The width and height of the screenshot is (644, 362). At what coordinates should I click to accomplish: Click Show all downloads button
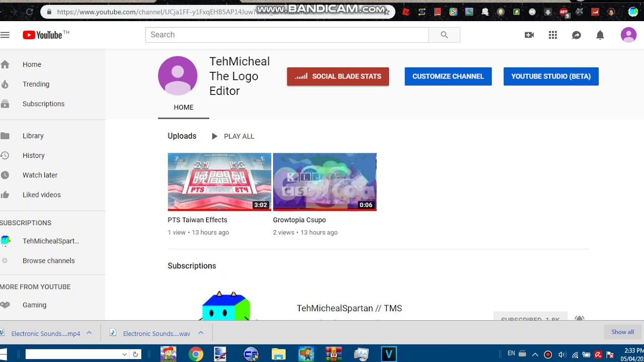(x=622, y=332)
